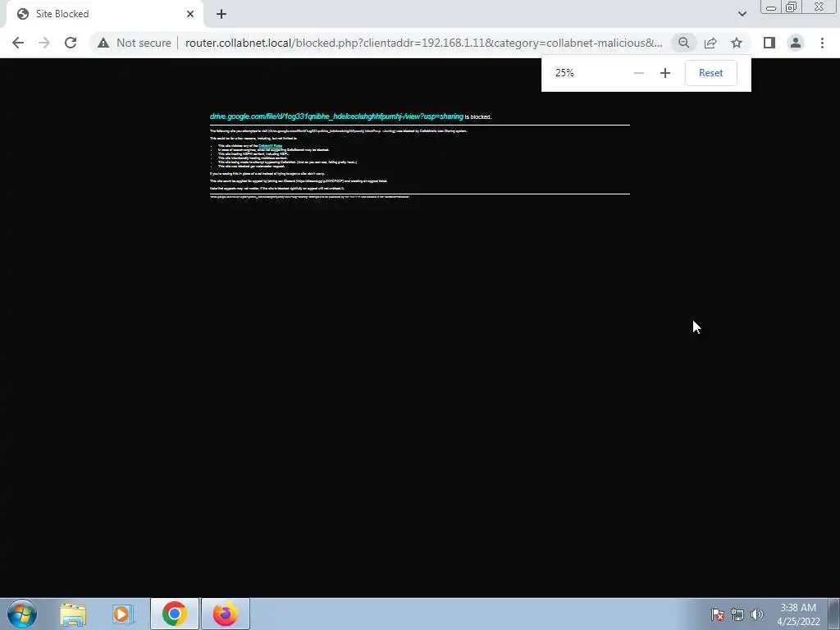Reload the blocked page

(x=71, y=43)
